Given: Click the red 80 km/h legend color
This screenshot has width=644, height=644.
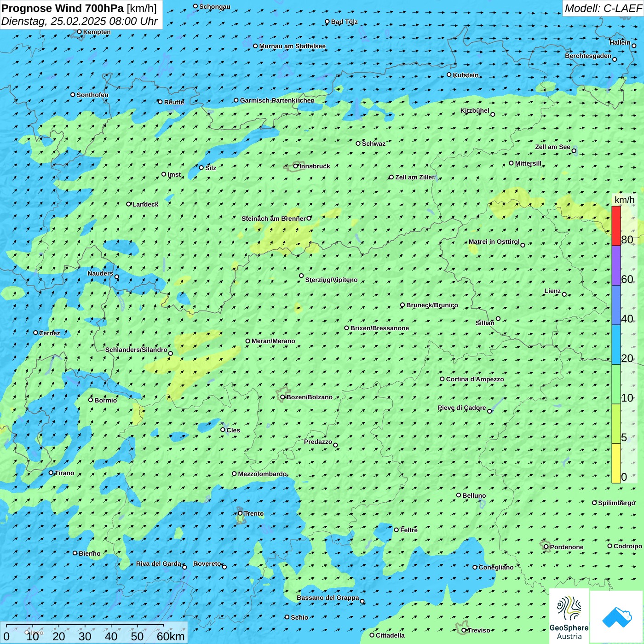Looking at the screenshot, I should pyautogui.click(x=616, y=225).
